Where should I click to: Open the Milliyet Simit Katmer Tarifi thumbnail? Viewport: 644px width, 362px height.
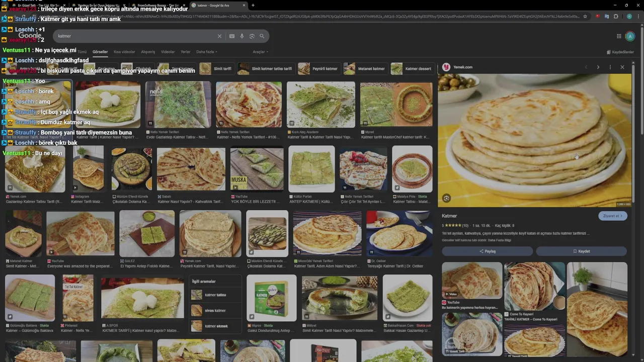(x=340, y=298)
